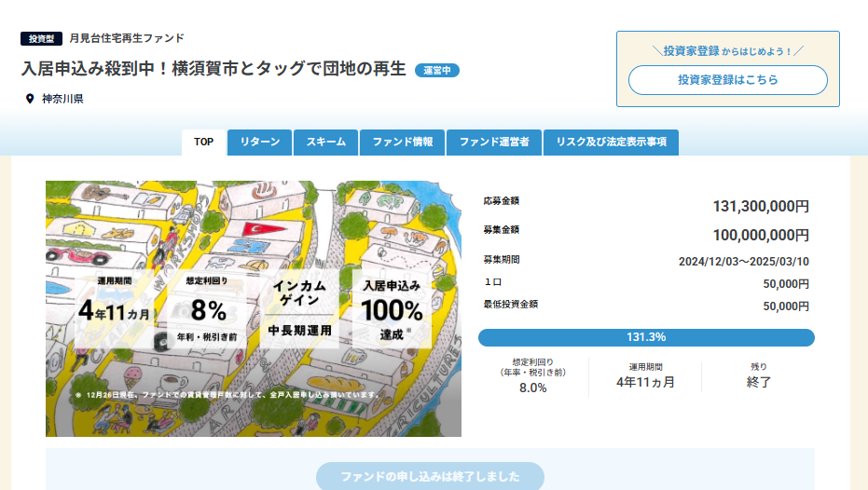868x490 pixels.
Task: Click the 入居申込み殺到中 fund title heading
Action: tap(214, 70)
